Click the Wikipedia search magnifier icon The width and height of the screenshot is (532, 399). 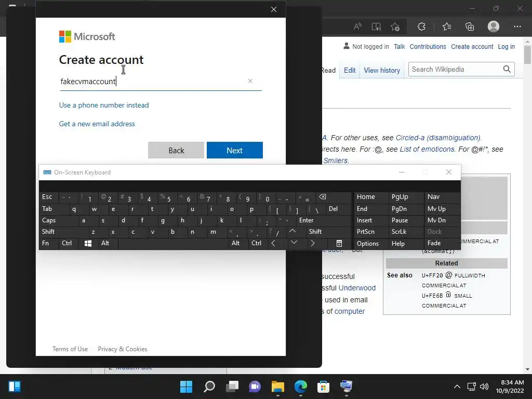point(507,69)
